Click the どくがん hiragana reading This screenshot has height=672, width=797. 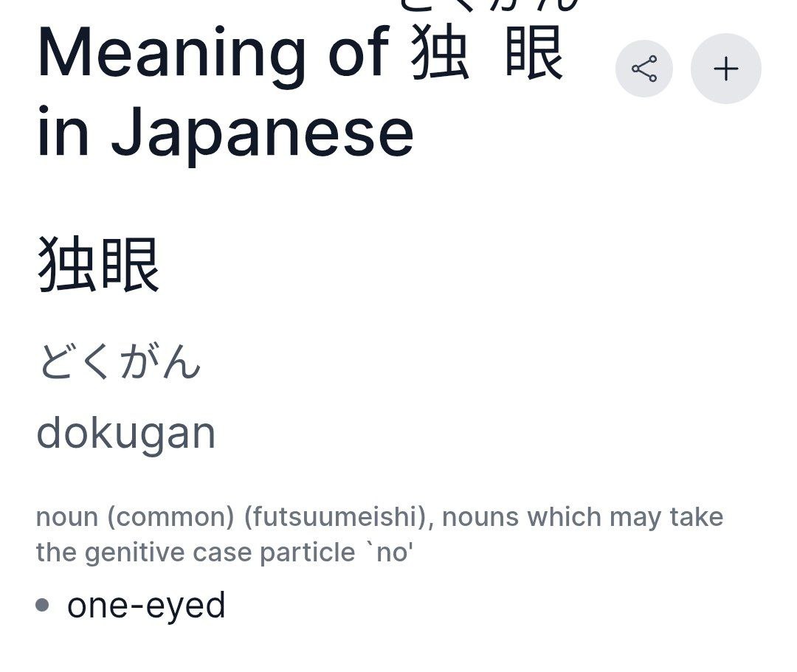pyautogui.click(x=120, y=361)
